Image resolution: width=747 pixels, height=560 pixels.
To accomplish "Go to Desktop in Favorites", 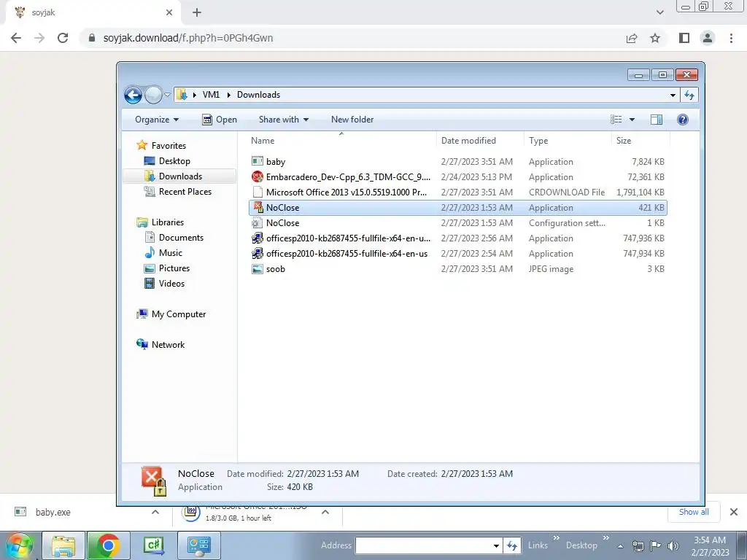I will (x=174, y=161).
